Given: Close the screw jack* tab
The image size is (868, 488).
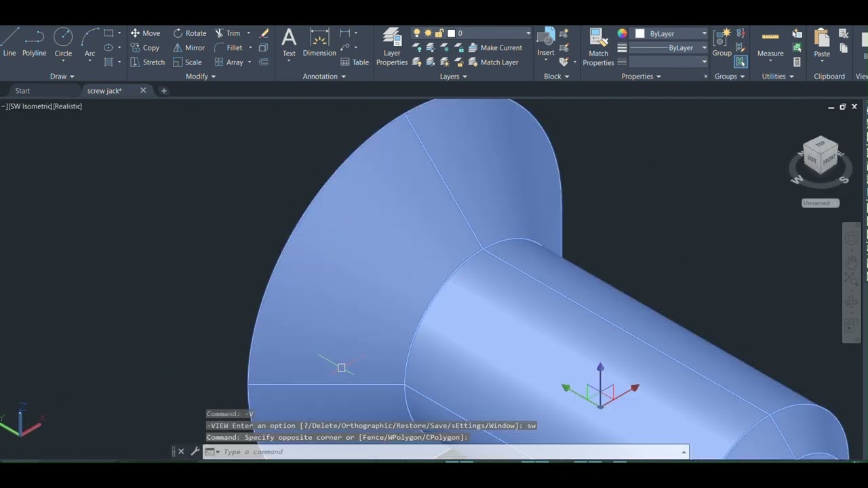Looking at the screenshot, I should pyautogui.click(x=143, y=90).
